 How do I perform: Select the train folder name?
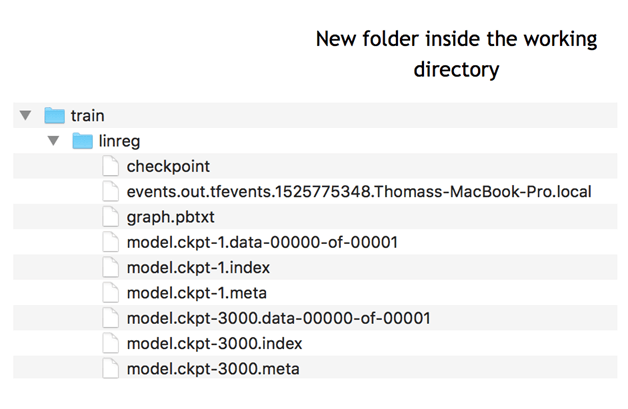coord(88,116)
